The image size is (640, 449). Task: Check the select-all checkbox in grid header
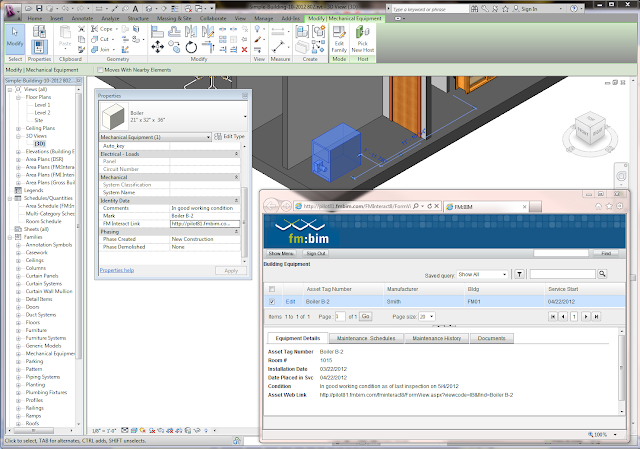click(271, 287)
